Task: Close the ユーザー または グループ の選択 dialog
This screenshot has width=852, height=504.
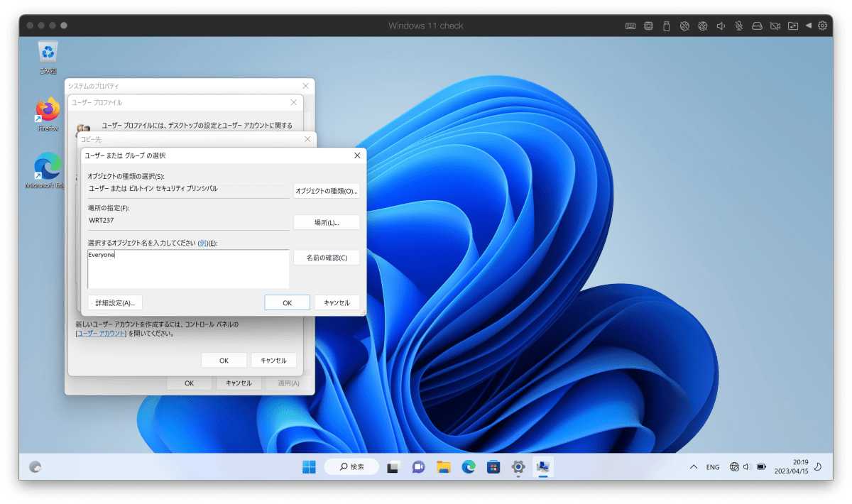Action: click(357, 155)
